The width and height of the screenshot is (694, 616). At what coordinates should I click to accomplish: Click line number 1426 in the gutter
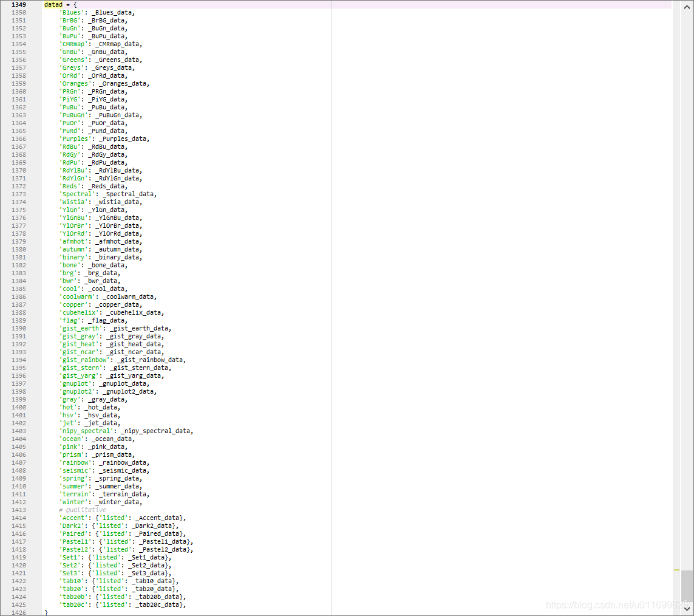(x=18, y=612)
